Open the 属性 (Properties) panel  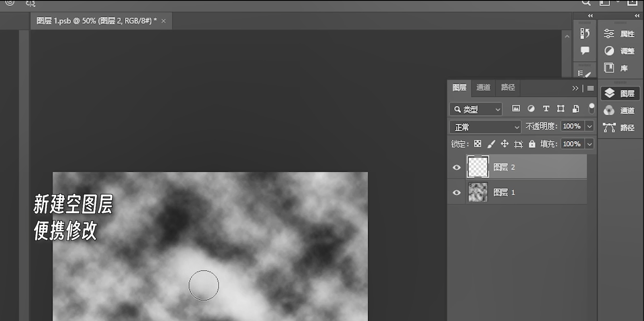click(620, 34)
